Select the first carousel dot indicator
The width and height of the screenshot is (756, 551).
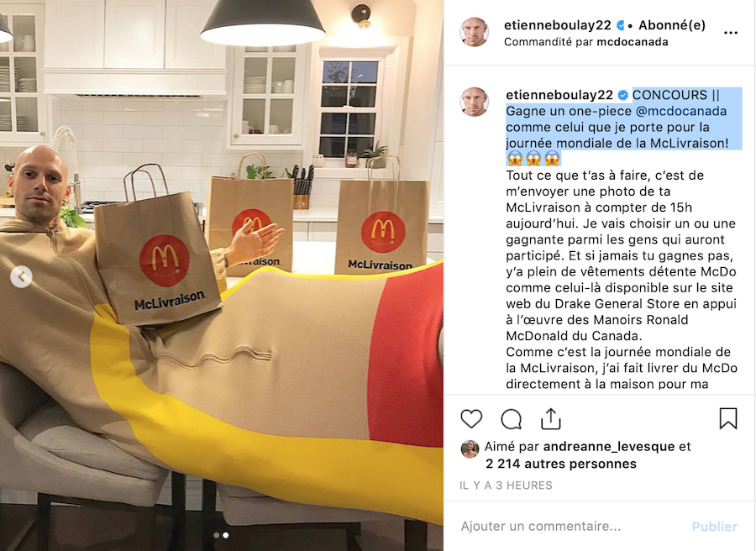pyautogui.click(x=217, y=535)
